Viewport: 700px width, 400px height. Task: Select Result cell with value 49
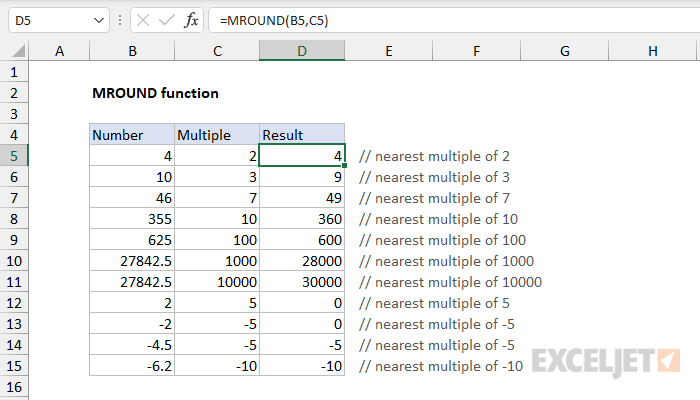click(302, 198)
